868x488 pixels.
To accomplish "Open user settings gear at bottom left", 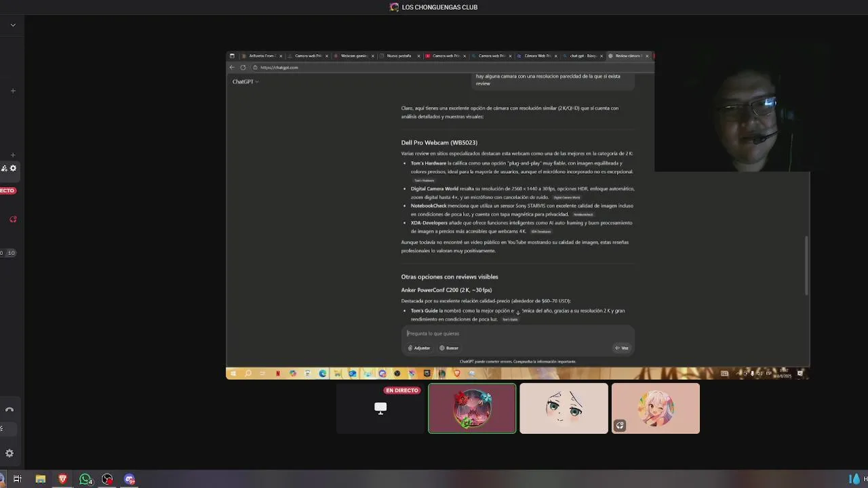I will pos(9,453).
